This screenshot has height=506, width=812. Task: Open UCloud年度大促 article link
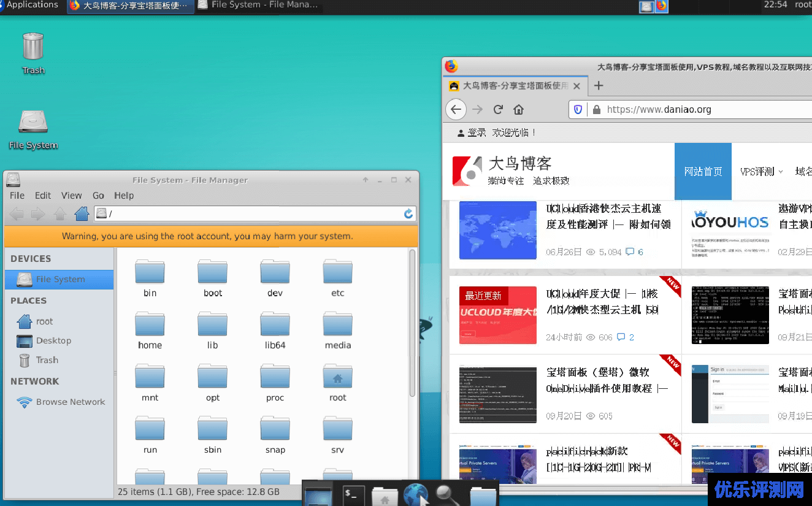coord(602,302)
